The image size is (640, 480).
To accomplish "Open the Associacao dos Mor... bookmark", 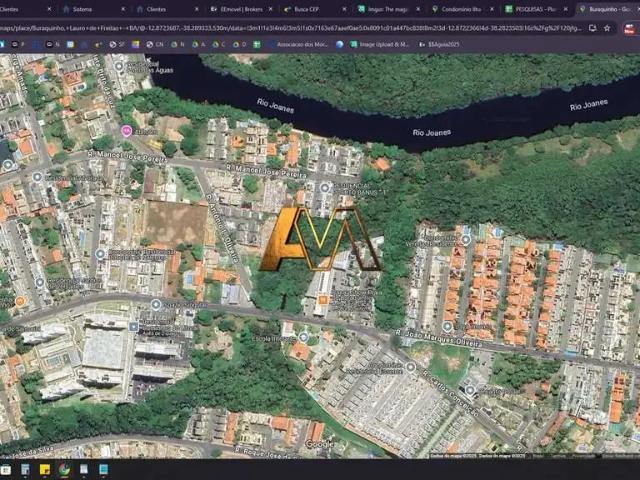I will [299, 44].
